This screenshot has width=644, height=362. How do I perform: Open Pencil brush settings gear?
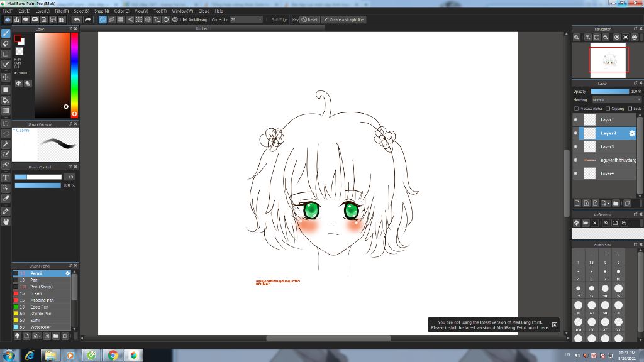point(68,273)
